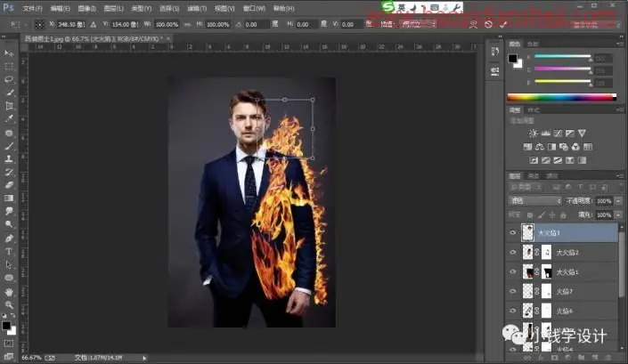
Task: Open the 图层(L) menu
Action: click(114, 8)
